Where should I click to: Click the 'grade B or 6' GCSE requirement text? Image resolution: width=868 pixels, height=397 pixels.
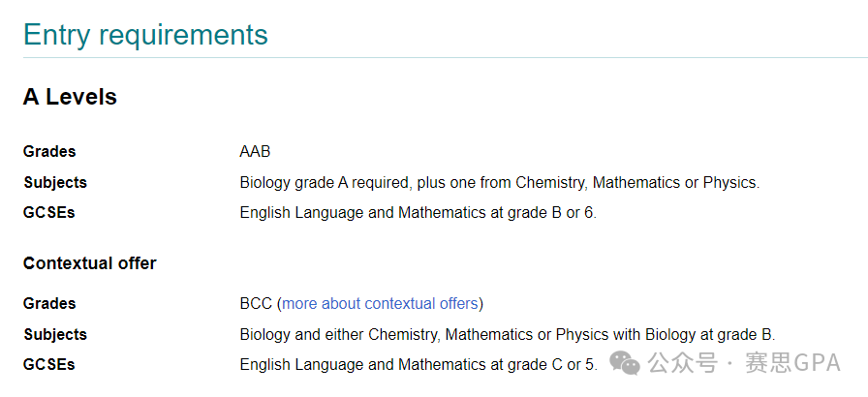(552, 213)
